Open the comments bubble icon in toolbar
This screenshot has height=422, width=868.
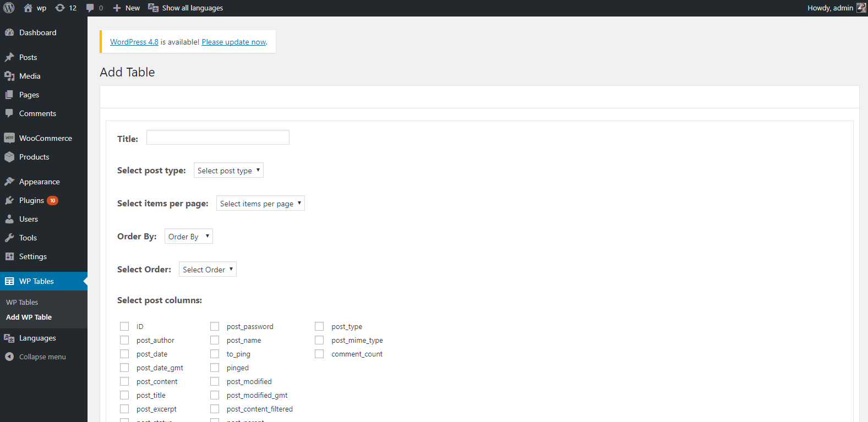(x=90, y=8)
